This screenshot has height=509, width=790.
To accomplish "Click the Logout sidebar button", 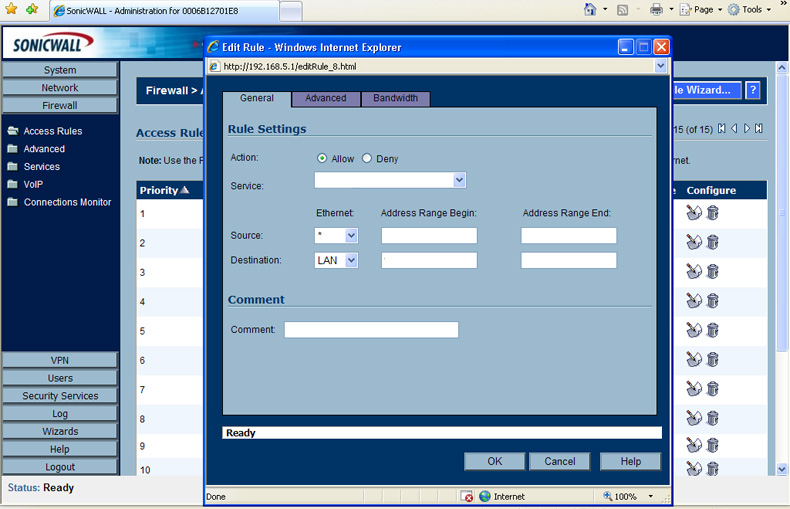I will pyautogui.click(x=60, y=467).
